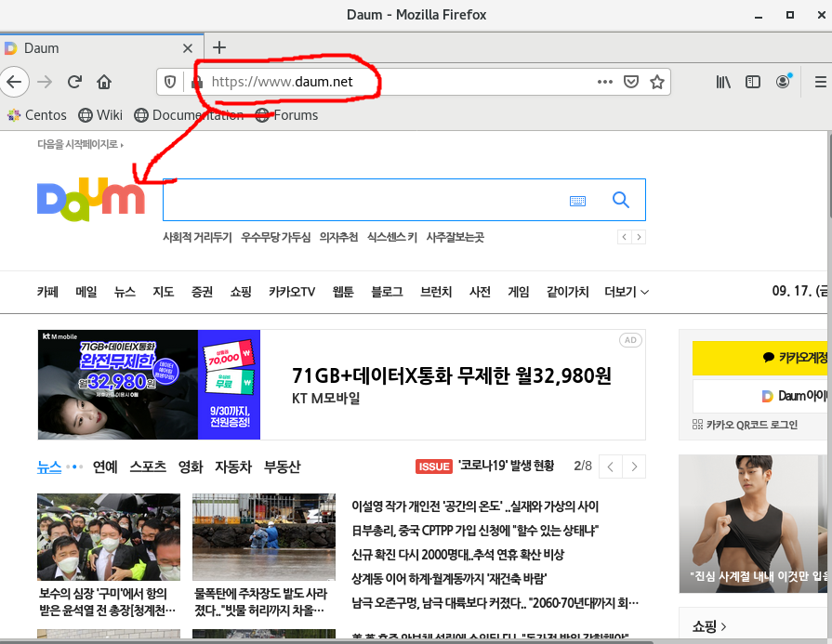832x644 pixels.
Task: Click the AD badge on the banner
Action: pyautogui.click(x=630, y=340)
